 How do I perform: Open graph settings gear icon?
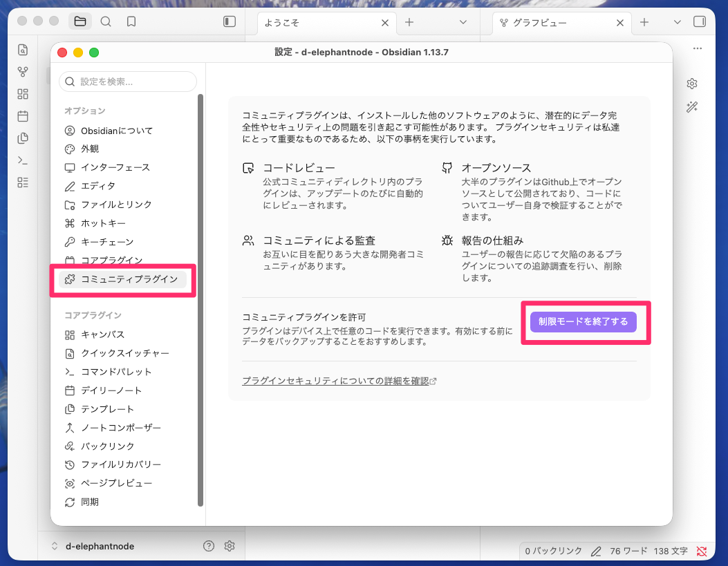692,84
